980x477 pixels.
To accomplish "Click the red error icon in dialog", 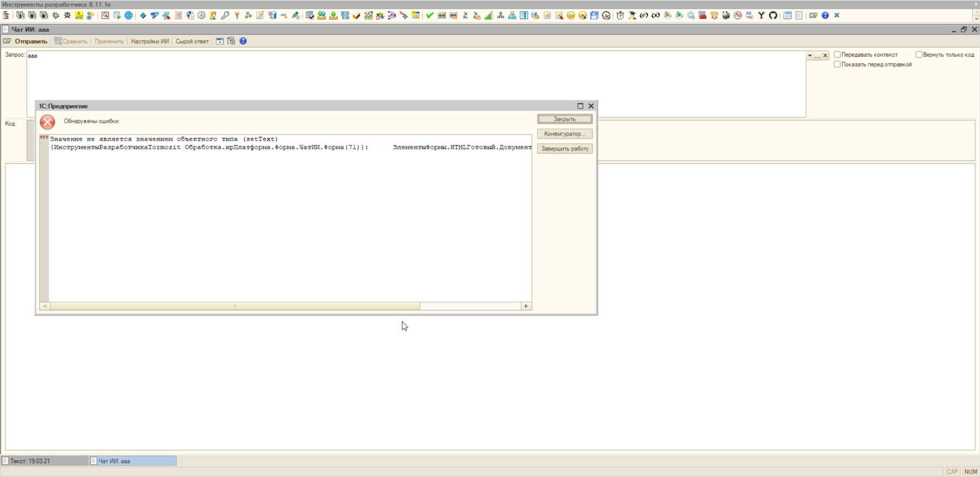I will 48,122.
